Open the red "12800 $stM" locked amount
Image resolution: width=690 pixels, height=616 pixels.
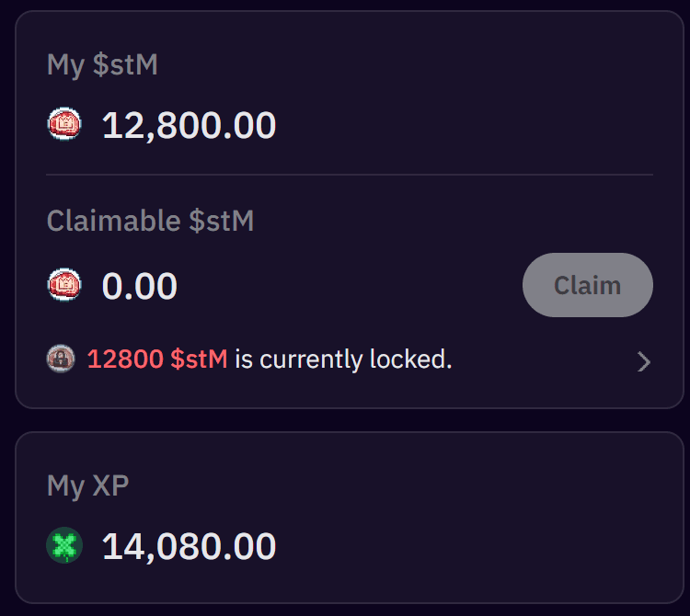point(157,359)
